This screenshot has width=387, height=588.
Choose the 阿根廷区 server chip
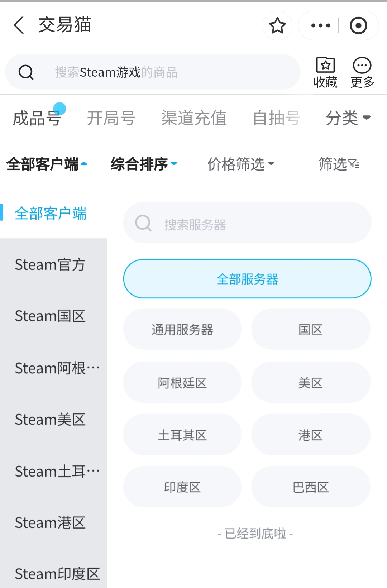click(182, 383)
